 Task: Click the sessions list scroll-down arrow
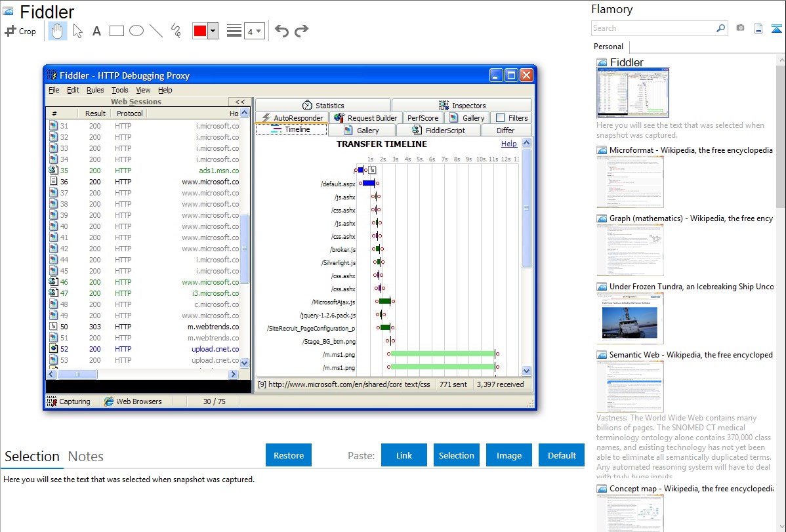[x=245, y=363]
